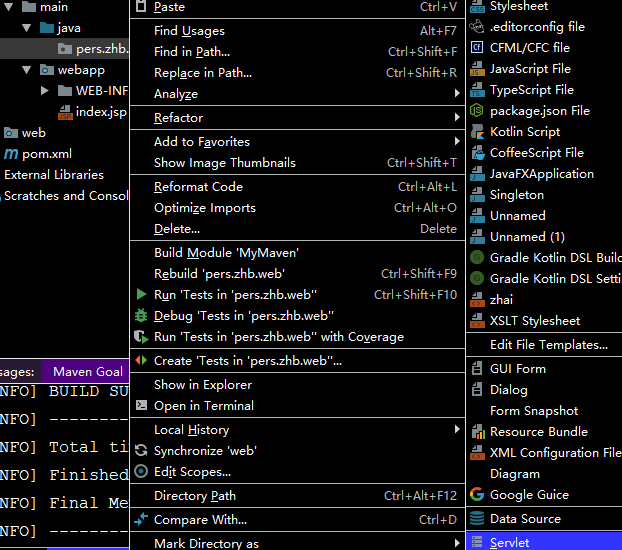Screen dimensions: 622x550
Task: Click the Open in Terminal icon
Action: 141,405
